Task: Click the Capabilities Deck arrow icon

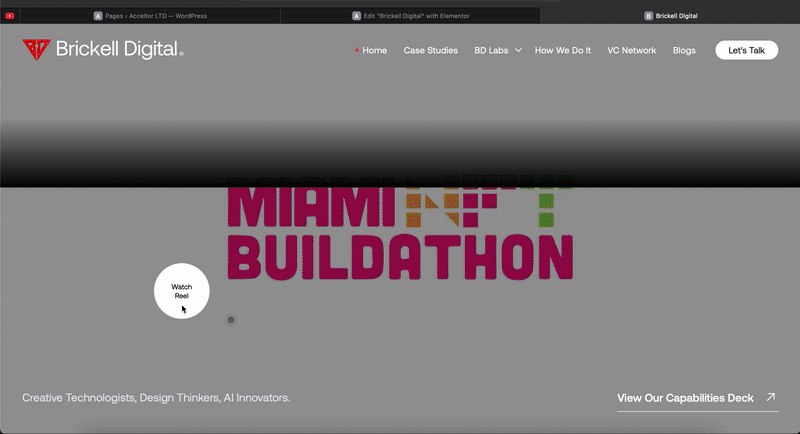Action: (x=771, y=397)
